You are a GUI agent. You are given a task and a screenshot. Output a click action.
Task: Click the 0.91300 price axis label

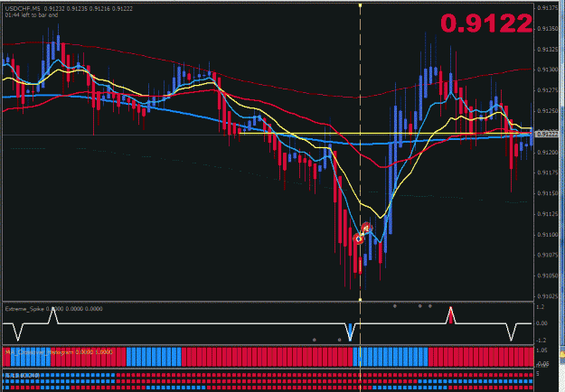(x=547, y=70)
